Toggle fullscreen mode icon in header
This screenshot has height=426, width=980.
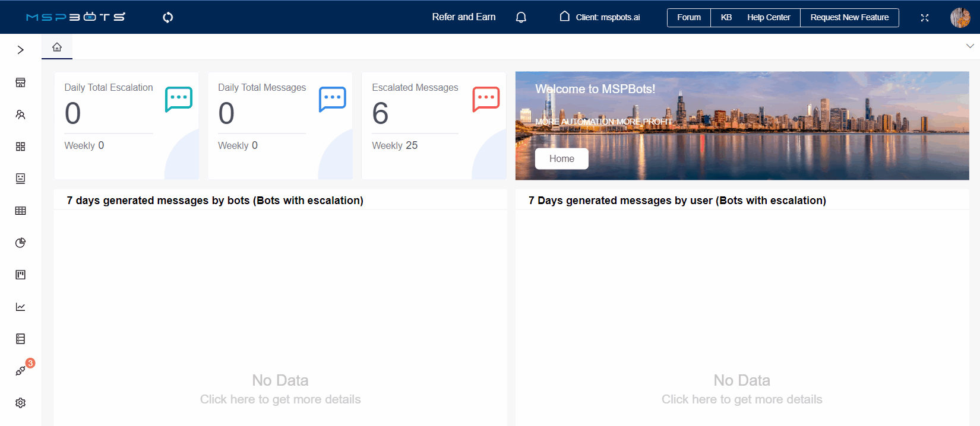(924, 18)
